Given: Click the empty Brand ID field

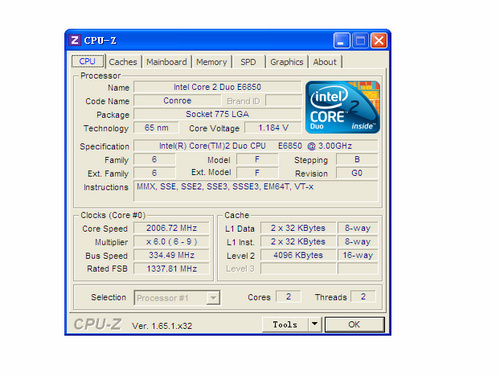Looking at the screenshot, I should (283, 101).
